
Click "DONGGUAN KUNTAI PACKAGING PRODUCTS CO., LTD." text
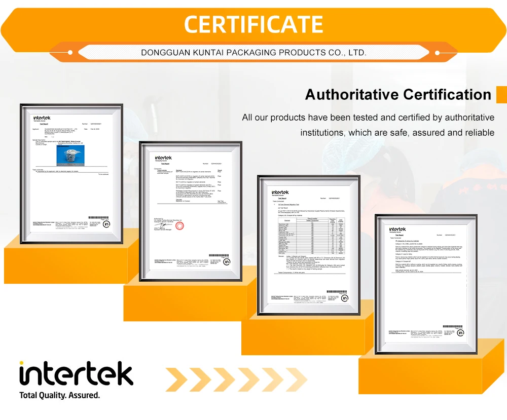254,52
